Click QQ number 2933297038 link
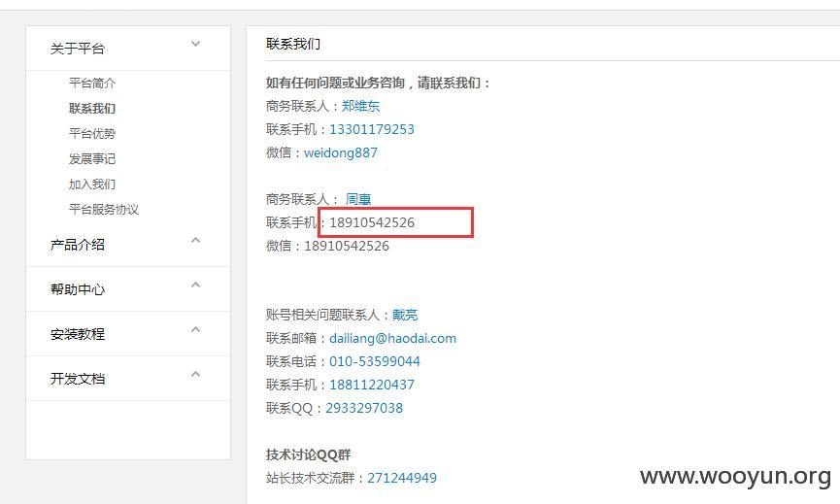This screenshot has height=504, width=840. pos(364,408)
